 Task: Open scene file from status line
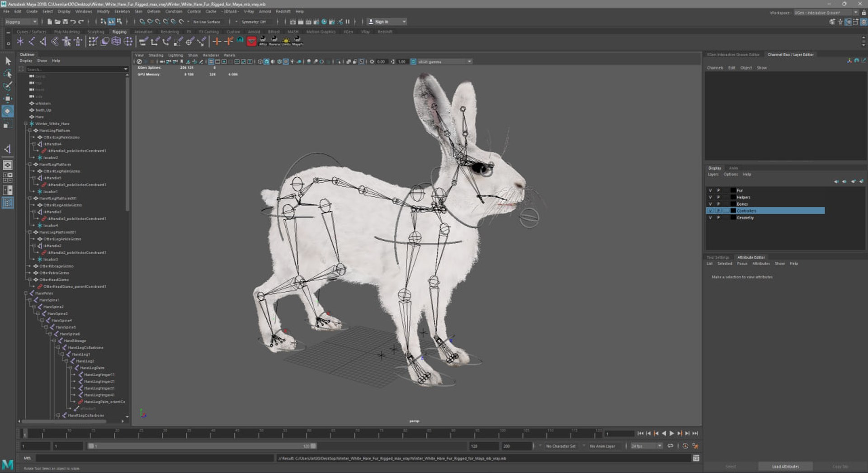coord(57,22)
